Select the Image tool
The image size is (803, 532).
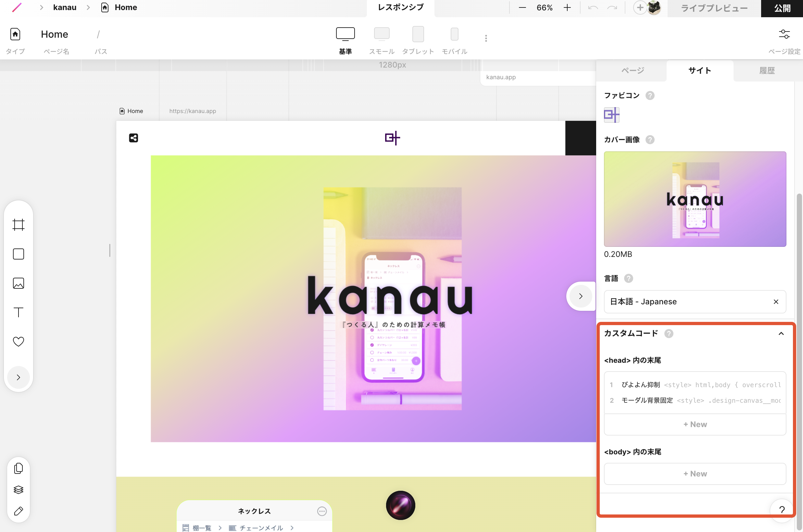tap(19, 283)
